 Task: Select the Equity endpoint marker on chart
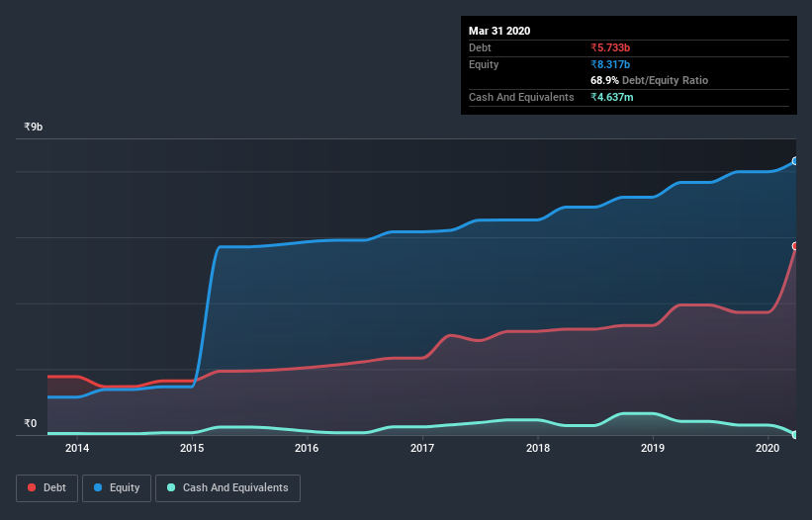(795, 161)
